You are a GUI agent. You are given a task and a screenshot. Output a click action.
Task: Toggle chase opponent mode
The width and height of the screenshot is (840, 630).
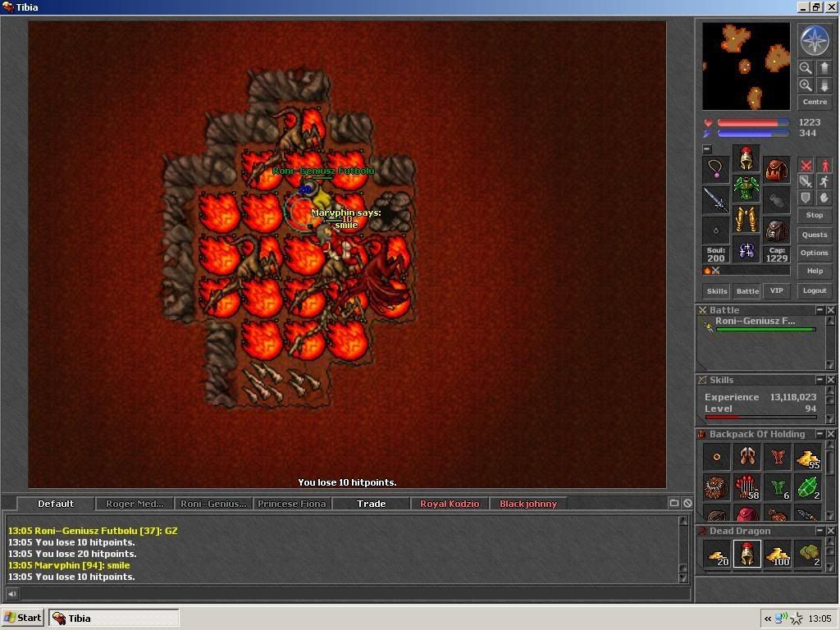(x=824, y=181)
